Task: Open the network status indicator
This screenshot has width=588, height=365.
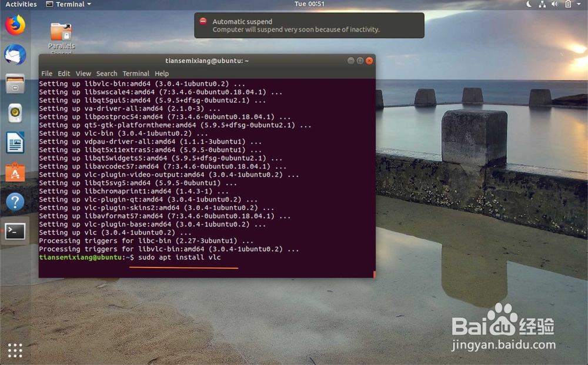Action: pos(542,4)
